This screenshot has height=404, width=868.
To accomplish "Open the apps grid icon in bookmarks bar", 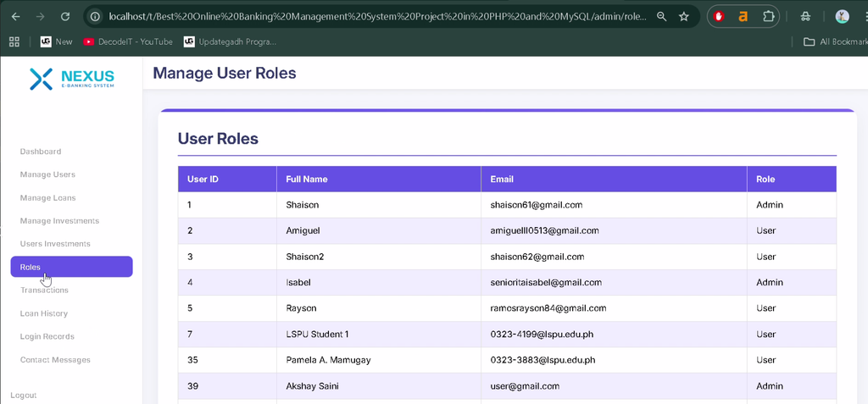I will coord(14,42).
